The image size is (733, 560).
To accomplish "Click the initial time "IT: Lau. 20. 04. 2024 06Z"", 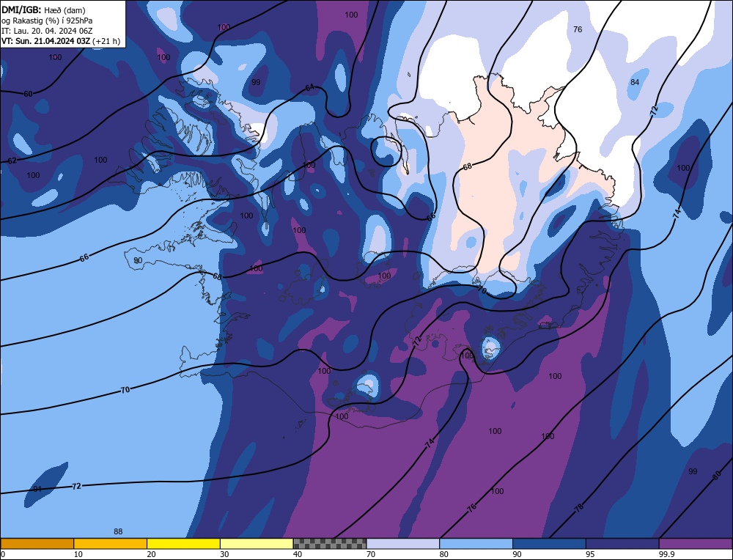I will click(47, 31).
